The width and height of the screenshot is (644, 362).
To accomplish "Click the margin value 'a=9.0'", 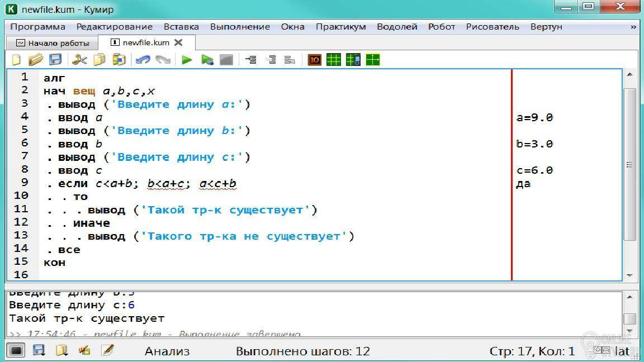I will pos(535,118).
